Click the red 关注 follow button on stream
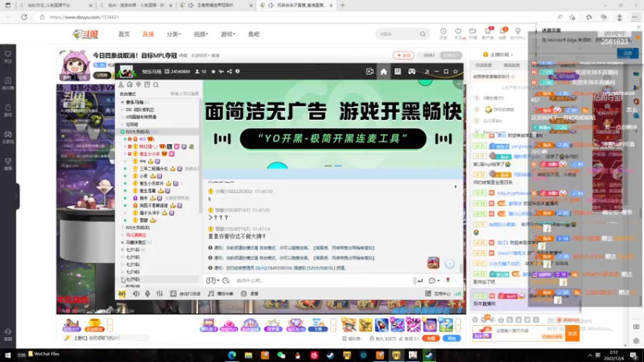 403,56
